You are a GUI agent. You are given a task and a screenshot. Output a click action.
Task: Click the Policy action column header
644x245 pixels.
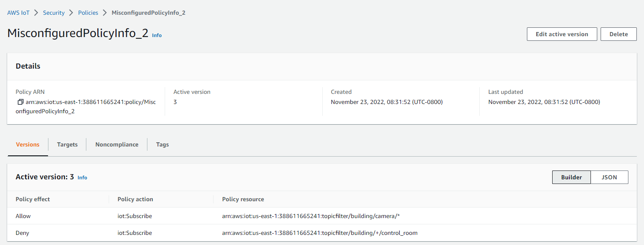135,199
